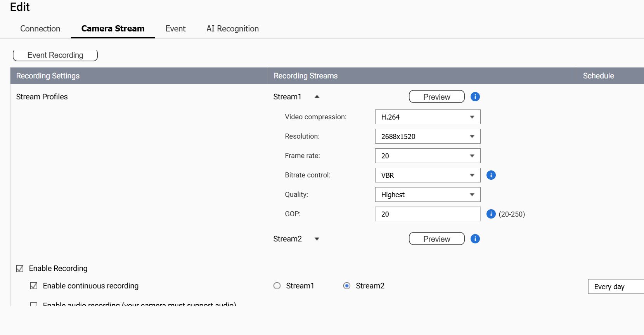The width and height of the screenshot is (644, 335).
Task: Click the GOP value input field
Action: coord(428,214)
